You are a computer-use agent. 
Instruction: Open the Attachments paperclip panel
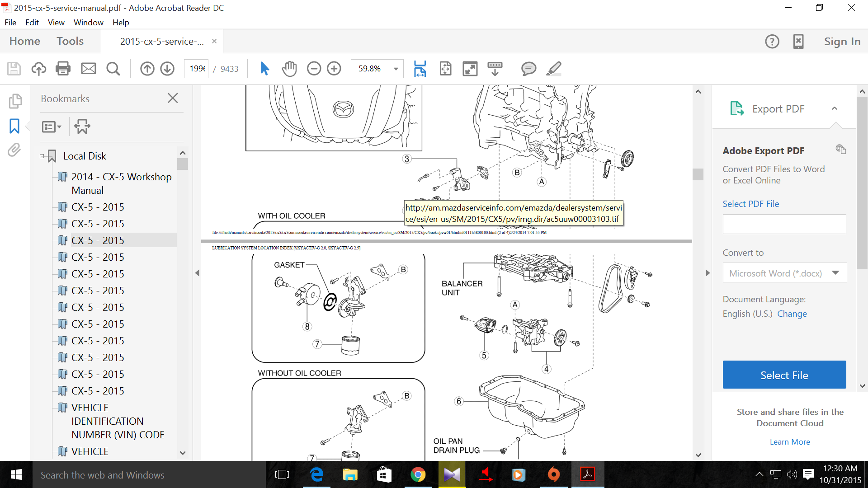[x=14, y=150]
